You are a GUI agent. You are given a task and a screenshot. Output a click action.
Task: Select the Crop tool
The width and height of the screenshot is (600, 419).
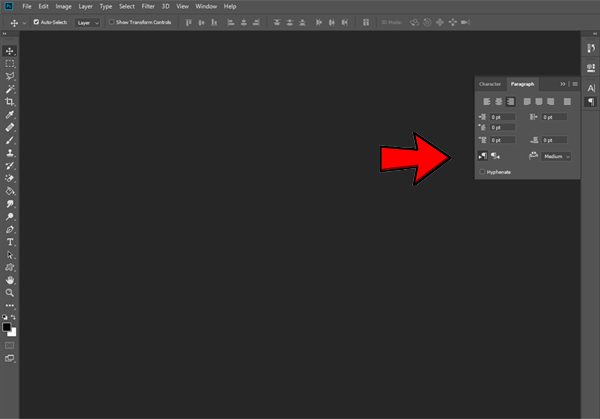(10, 102)
